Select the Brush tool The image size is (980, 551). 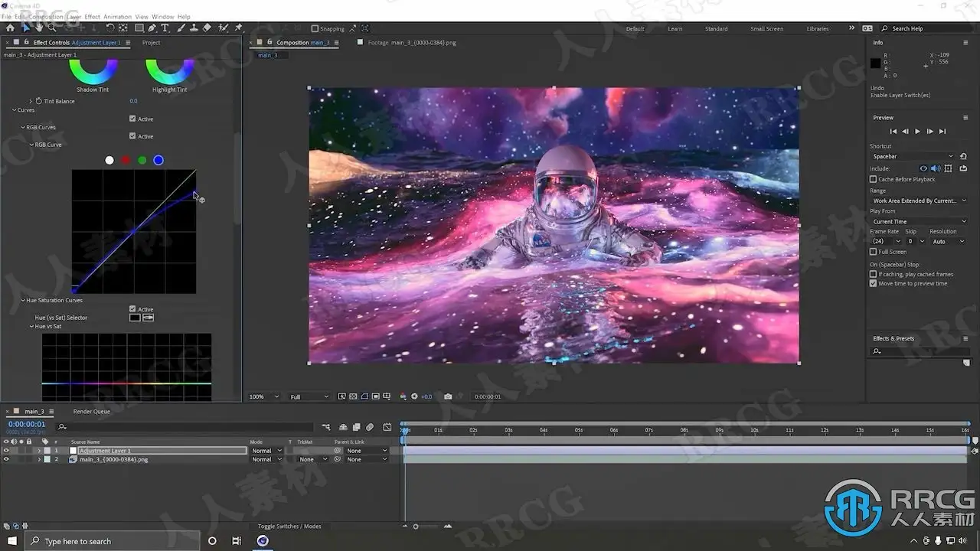(181, 28)
